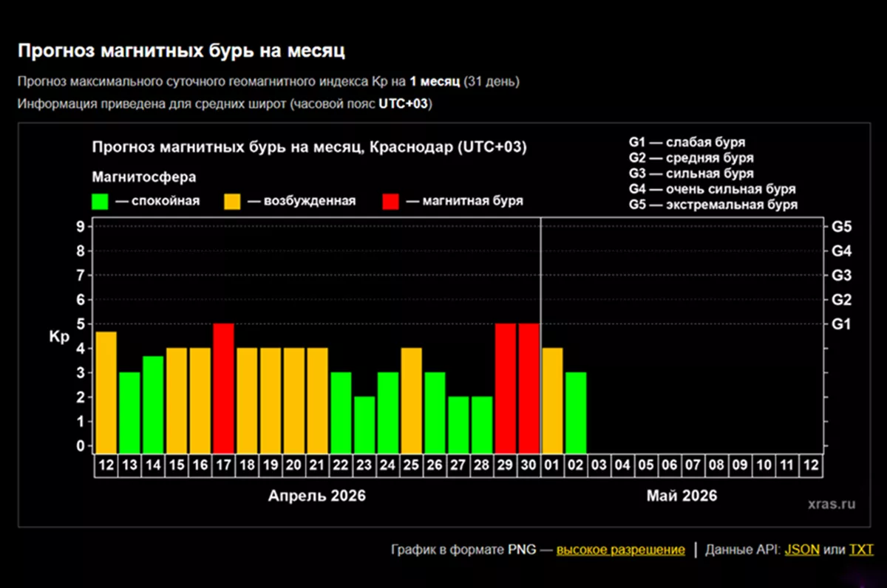887x588 pixels.
Task: Click the green bar for April 23
Action: [x=364, y=424]
